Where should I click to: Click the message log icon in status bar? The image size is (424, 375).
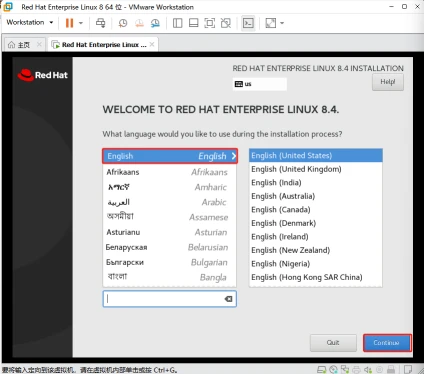click(407, 370)
